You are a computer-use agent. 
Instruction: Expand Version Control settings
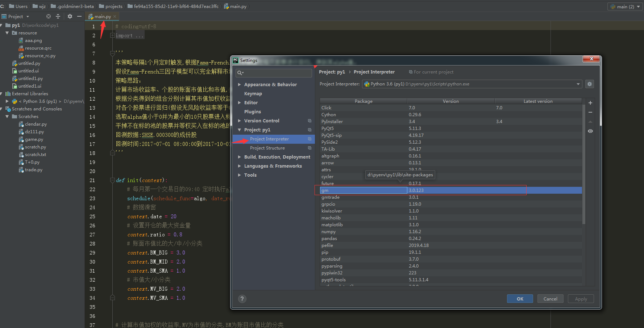pos(239,121)
